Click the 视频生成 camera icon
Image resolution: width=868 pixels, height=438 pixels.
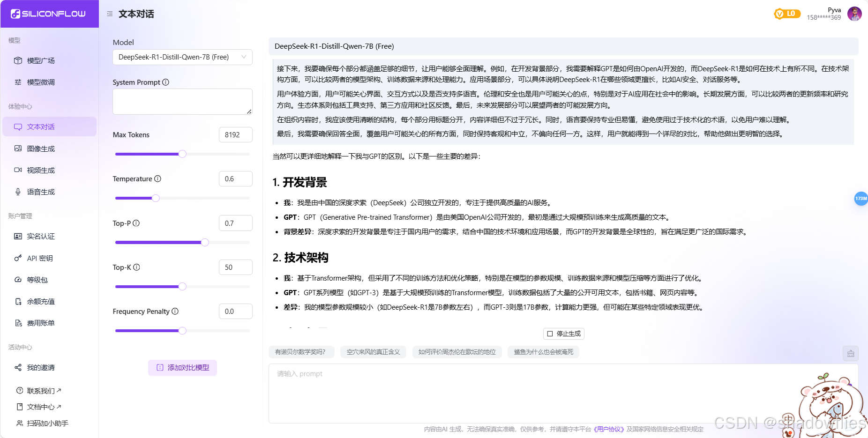pyautogui.click(x=18, y=170)
